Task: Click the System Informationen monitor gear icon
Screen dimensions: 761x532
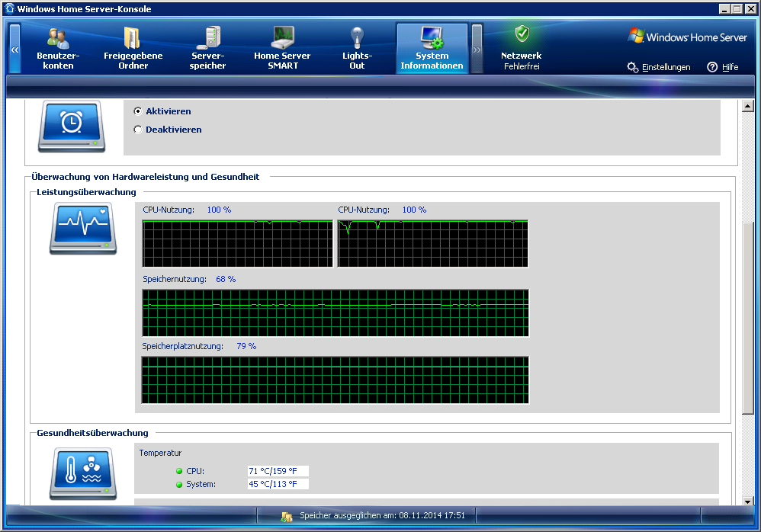Action: pyautogui.click(x=432, y=38)
